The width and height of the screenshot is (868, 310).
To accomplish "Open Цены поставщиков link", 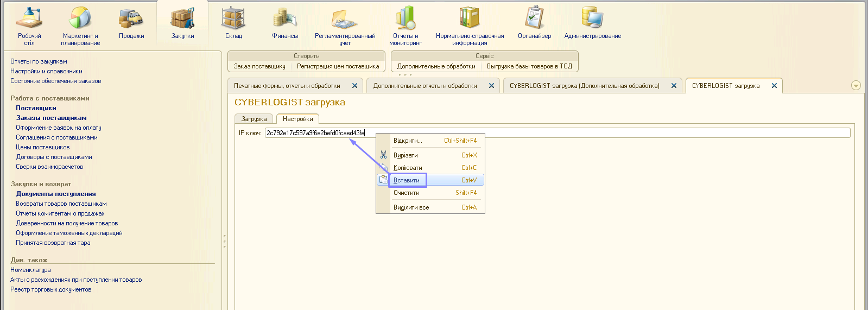I will coord(42,147).
